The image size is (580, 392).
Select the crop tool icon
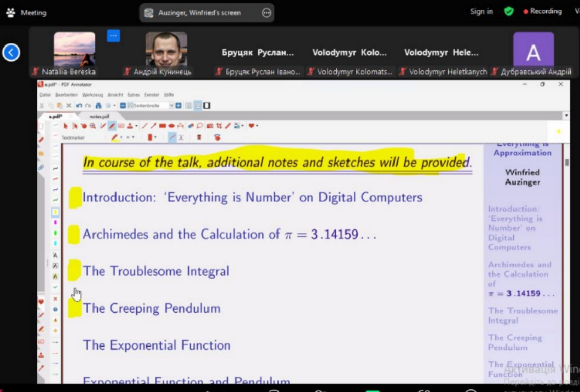click(219, 126)
